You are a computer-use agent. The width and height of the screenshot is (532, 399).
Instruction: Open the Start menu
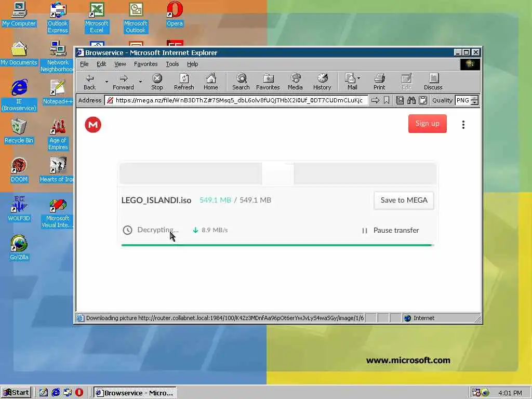tap(16, 393)
